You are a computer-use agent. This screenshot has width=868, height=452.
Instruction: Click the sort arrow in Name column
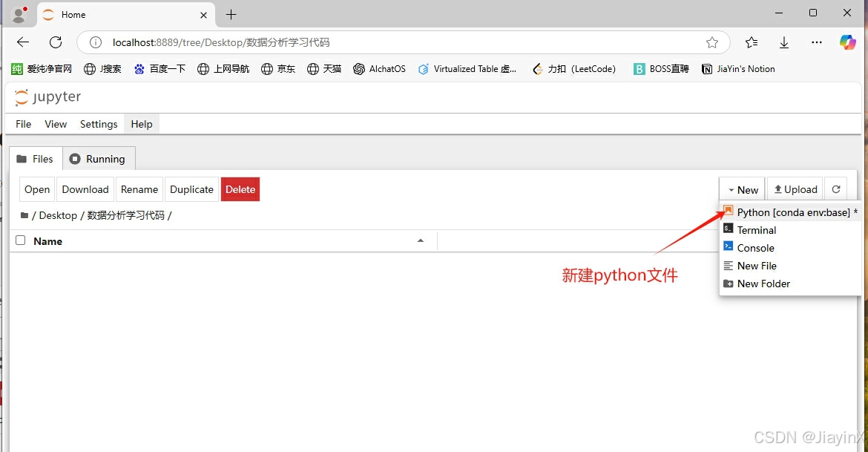(x=421, y=240)
